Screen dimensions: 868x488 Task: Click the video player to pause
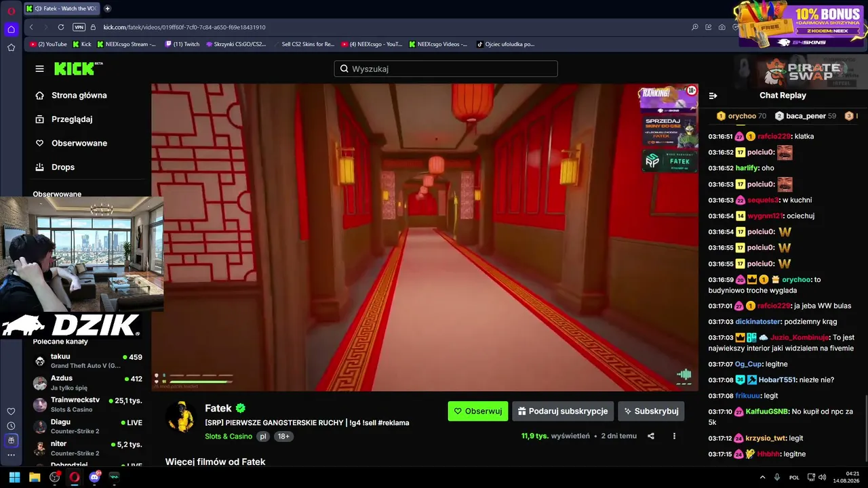(425, 237)
